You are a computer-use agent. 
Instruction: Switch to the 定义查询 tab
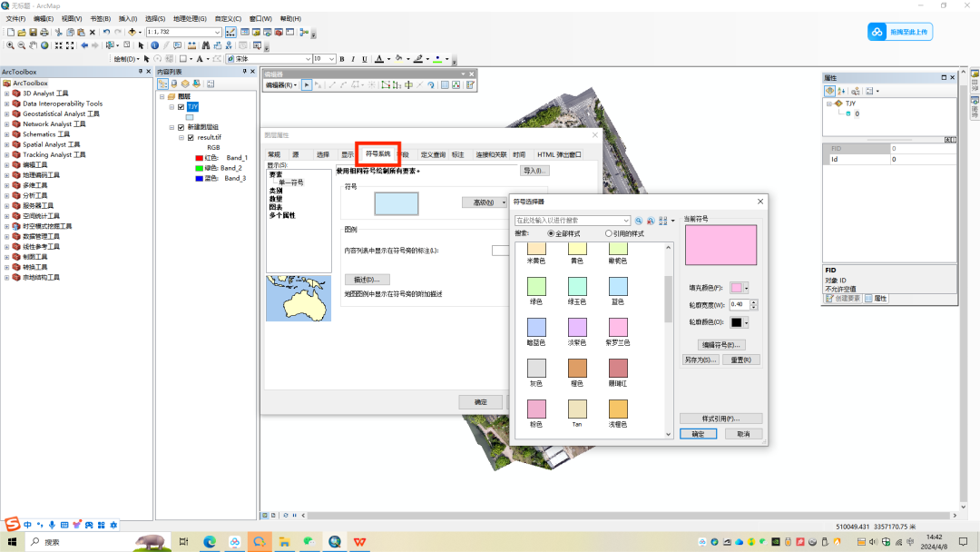coord(433,154)
